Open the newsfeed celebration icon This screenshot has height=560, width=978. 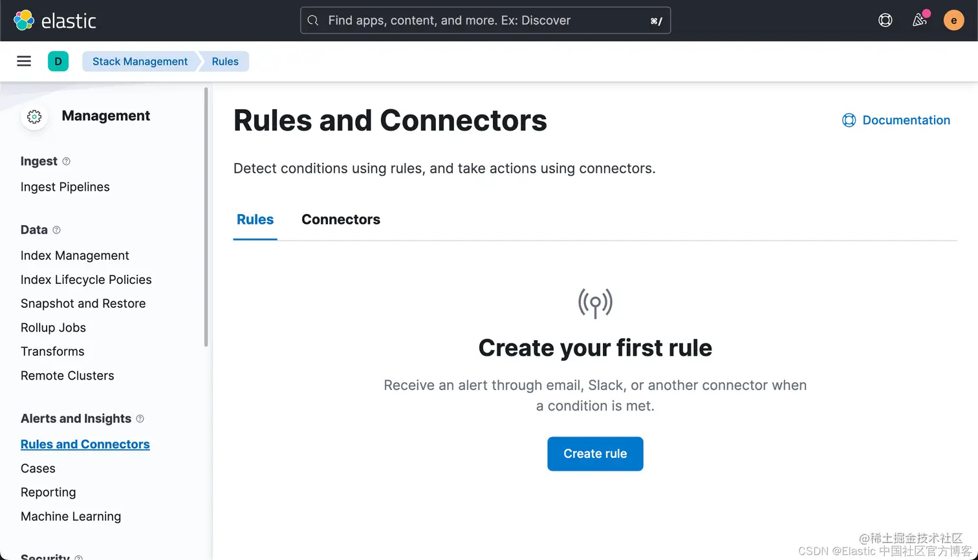coord(920,21)
